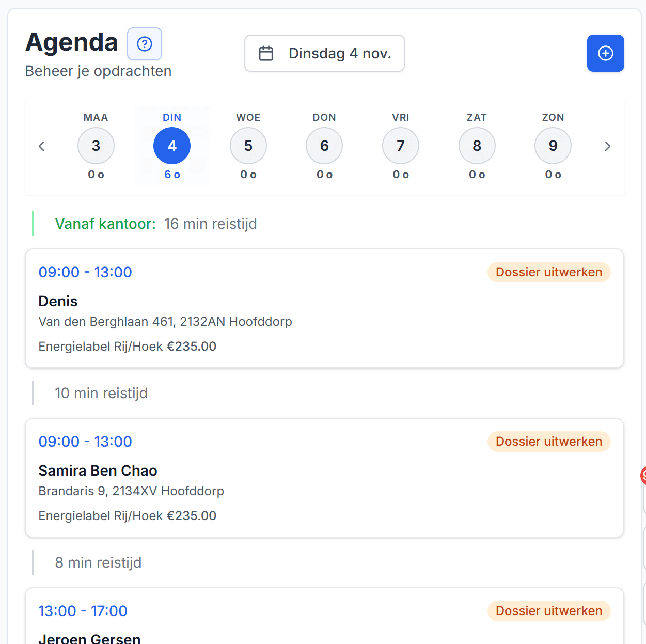Open the help question mark icon
Image resolution: width=646 pixels, height=644 pixels.
(x=145, y=44)
